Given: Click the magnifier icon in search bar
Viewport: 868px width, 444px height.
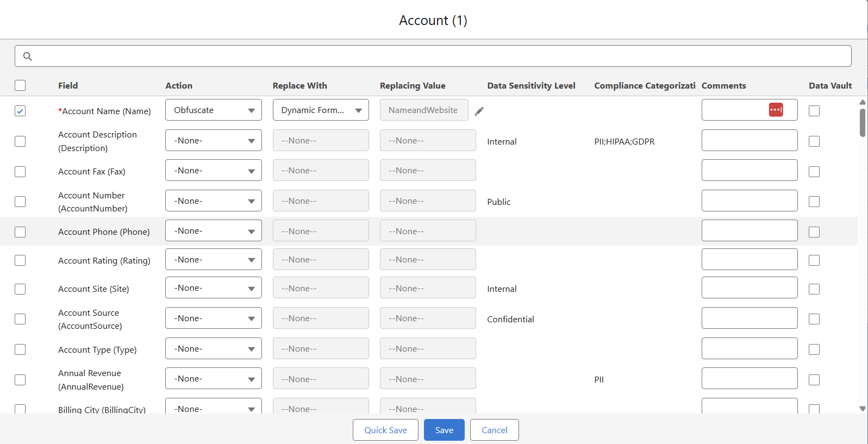Looking at the screenshot, I should pos(28,56).
